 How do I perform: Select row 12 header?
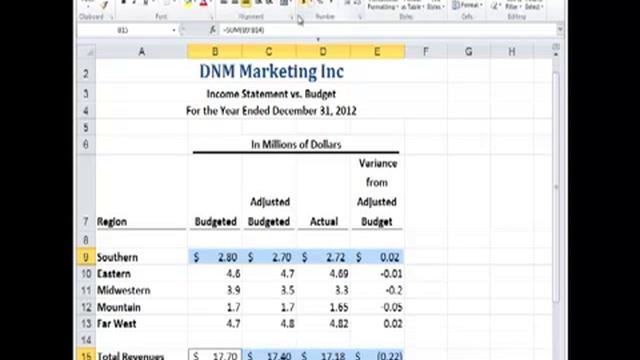point(86,307)
